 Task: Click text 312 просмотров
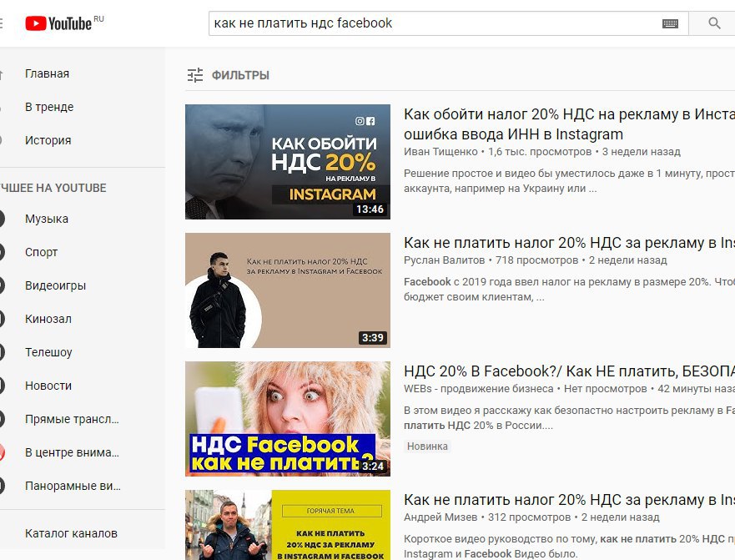coord(529,517)
